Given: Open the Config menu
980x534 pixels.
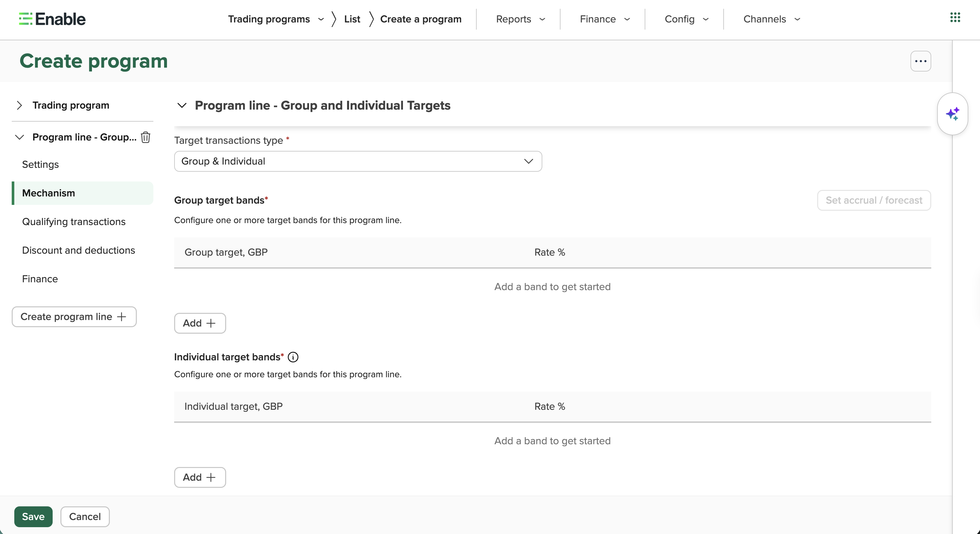Looking at the screenshot, I should tap(686, 19).
